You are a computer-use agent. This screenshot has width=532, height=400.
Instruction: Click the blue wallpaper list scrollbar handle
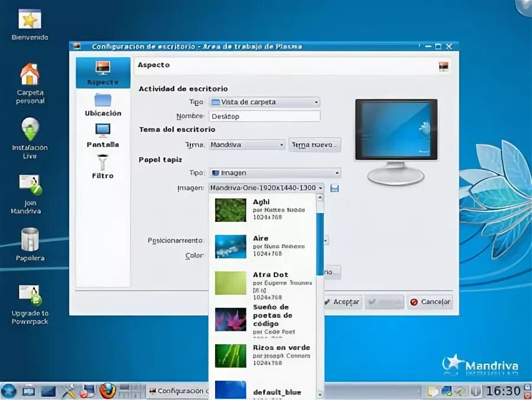pos(320,244)
